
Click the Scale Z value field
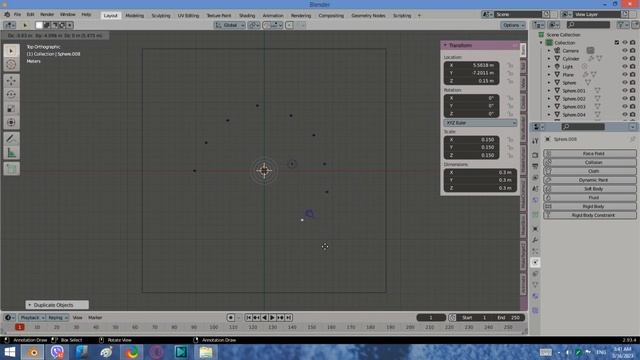(471, 156)
